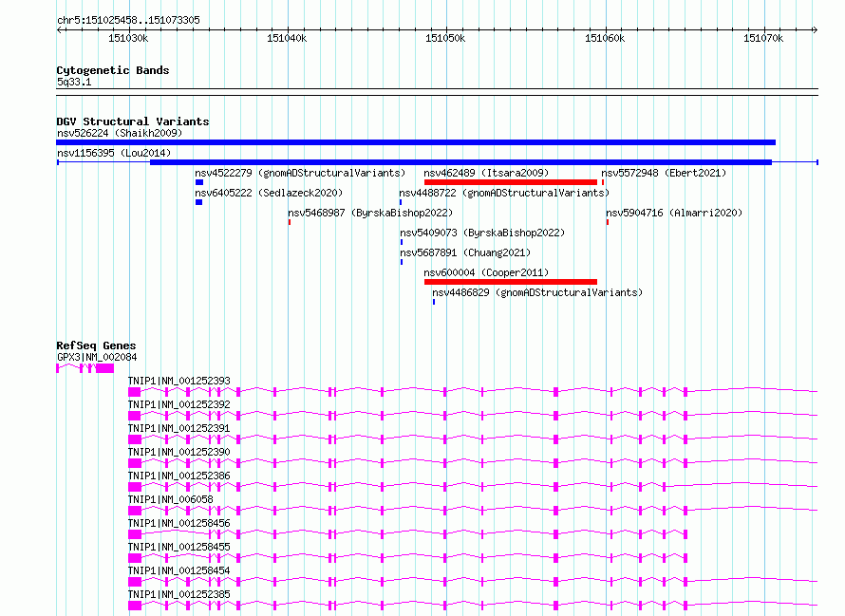Select the first exon box of TNIP1|NM_001252393
Viewport: 845px width, 616px height.
[x=134, y=392]
